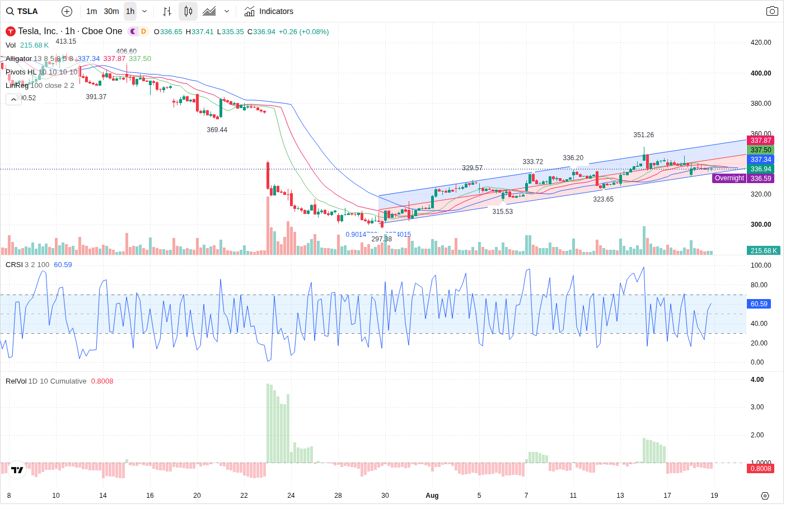Expand the chart type dropdown arrow
Screen dimensions: 795x532
pos(227,11)
